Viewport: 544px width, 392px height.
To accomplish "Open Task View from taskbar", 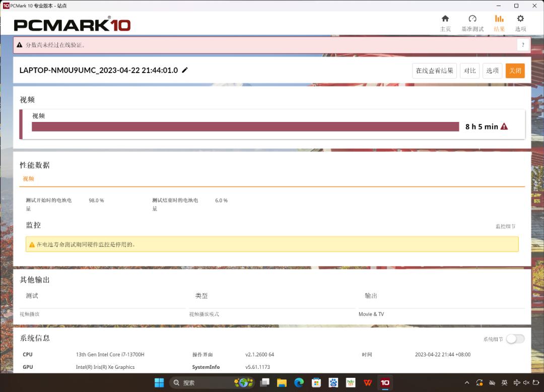I will [265, 382].
